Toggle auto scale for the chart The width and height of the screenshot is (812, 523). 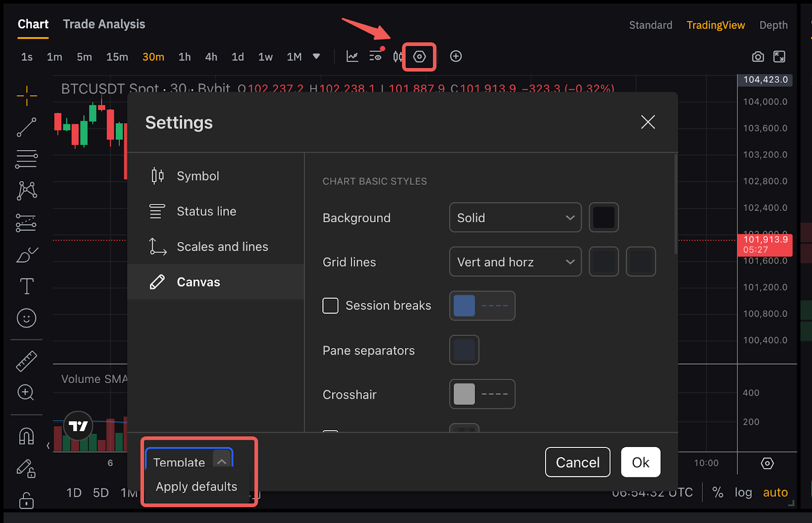coord(775,492)
